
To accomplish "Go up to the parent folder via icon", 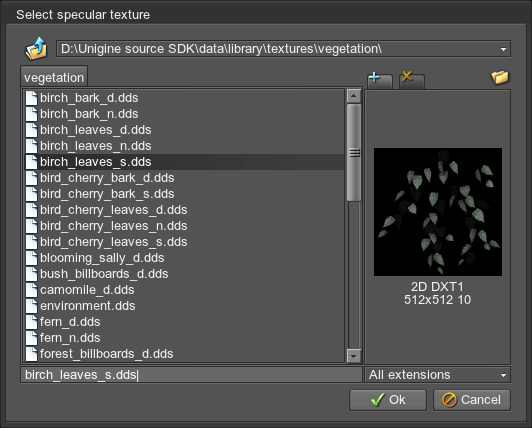I will [36, 49].
